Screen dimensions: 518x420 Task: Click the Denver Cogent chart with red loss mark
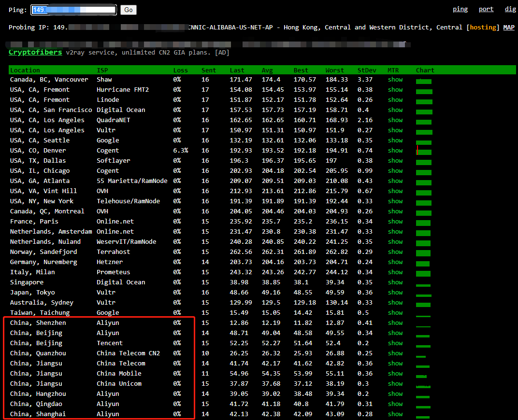click(x=424, y=151)
